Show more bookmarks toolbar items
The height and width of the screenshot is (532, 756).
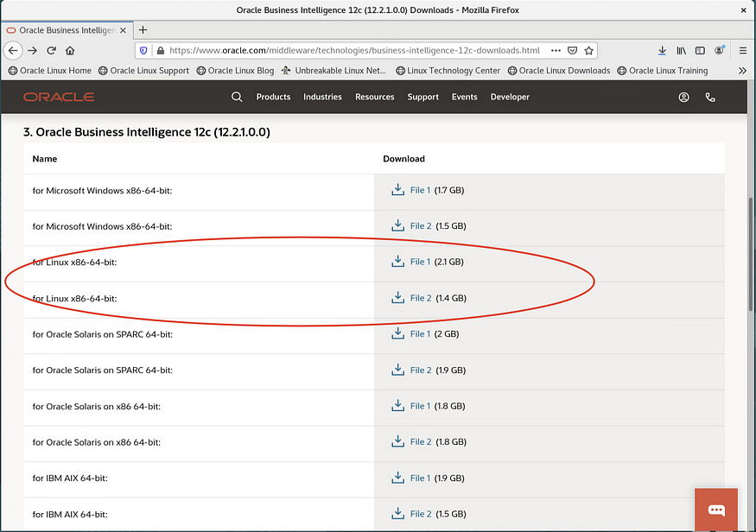(742, 71)
